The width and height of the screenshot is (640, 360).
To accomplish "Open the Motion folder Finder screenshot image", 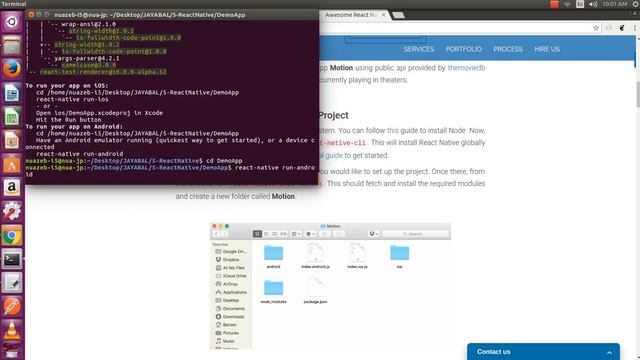I will tap(331, 286).
